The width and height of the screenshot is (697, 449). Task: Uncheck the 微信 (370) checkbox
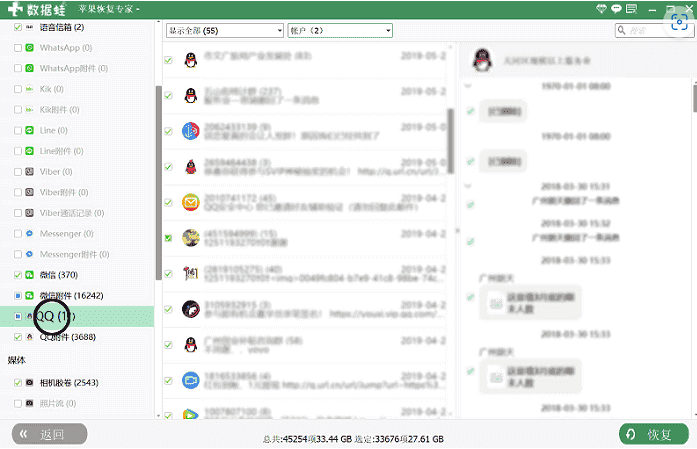click(x=18, y=275)
